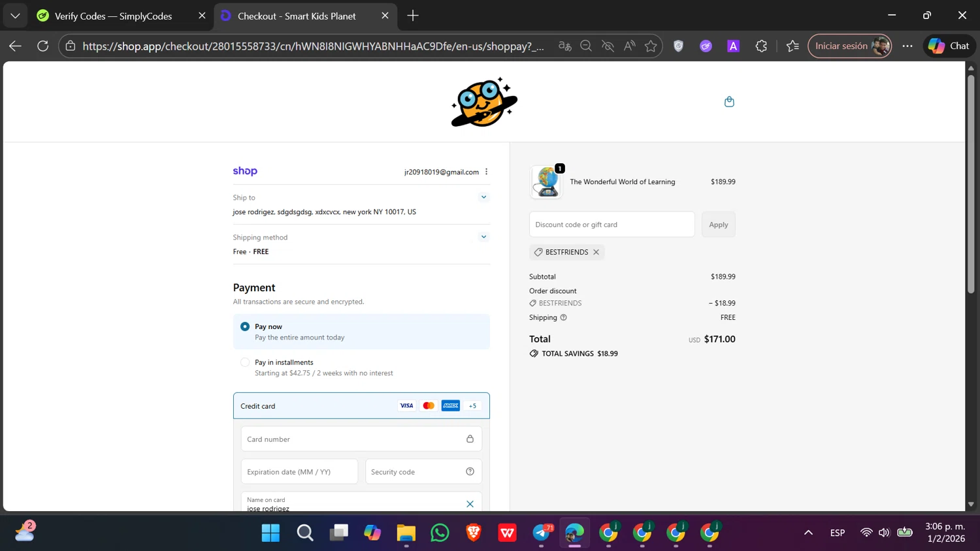980x551 pixels.
Task: Click the Apply discount button
Action: point(719,225)
